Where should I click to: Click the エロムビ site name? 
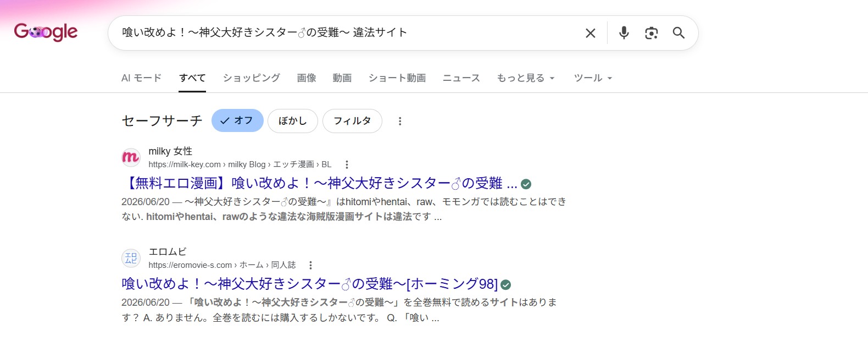coord(168,252)
